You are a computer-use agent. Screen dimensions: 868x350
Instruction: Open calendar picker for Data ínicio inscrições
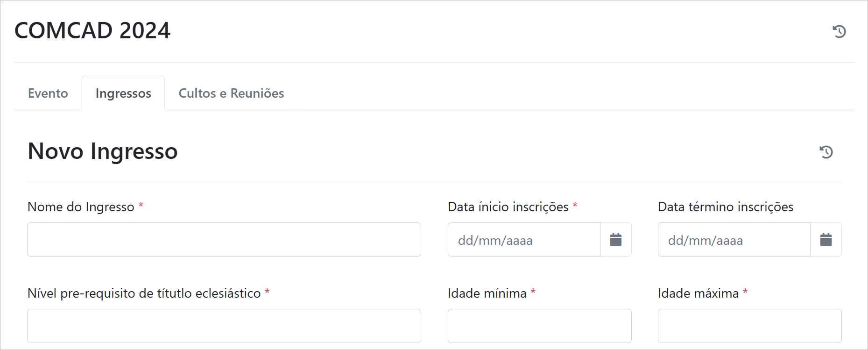(x=615, y=240)
